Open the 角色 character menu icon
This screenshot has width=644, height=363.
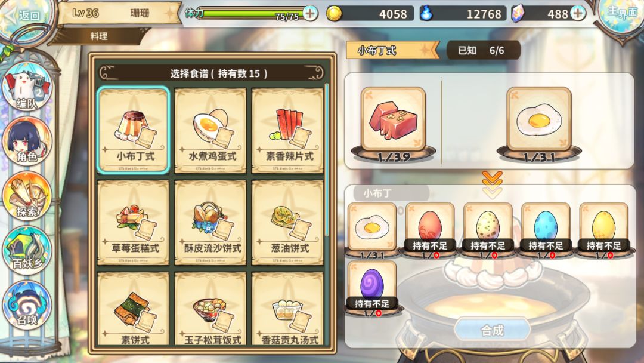click(27, 140)
